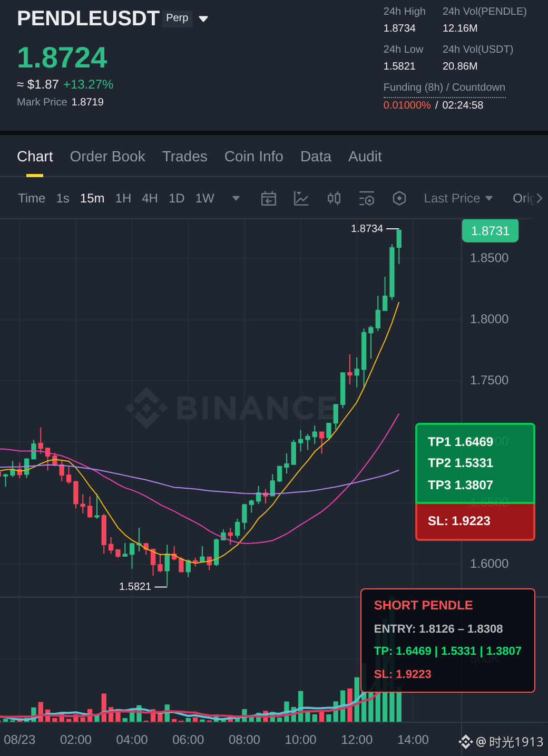Click the right chevron next to Original
This screenshot has height=756, width=548.
click(539, 198)
